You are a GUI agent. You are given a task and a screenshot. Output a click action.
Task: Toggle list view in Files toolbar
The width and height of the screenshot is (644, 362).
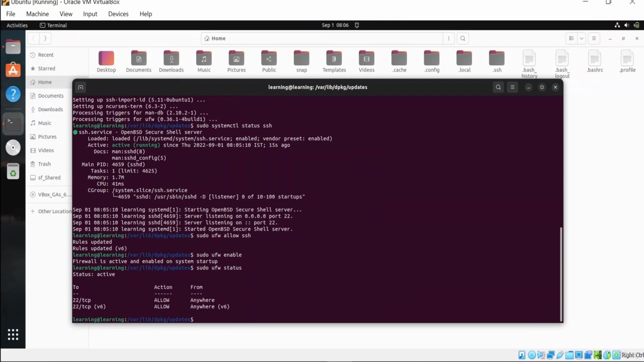click(x=571, y=38)
